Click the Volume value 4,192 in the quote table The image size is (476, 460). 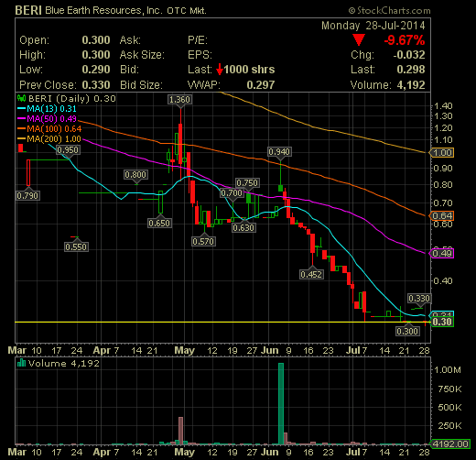(411, 85)
